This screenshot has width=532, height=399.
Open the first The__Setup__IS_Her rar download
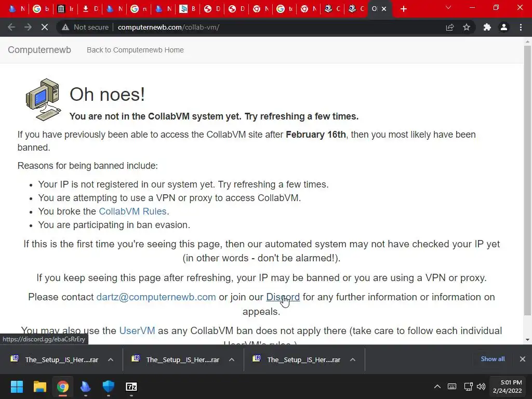(55, 360)
